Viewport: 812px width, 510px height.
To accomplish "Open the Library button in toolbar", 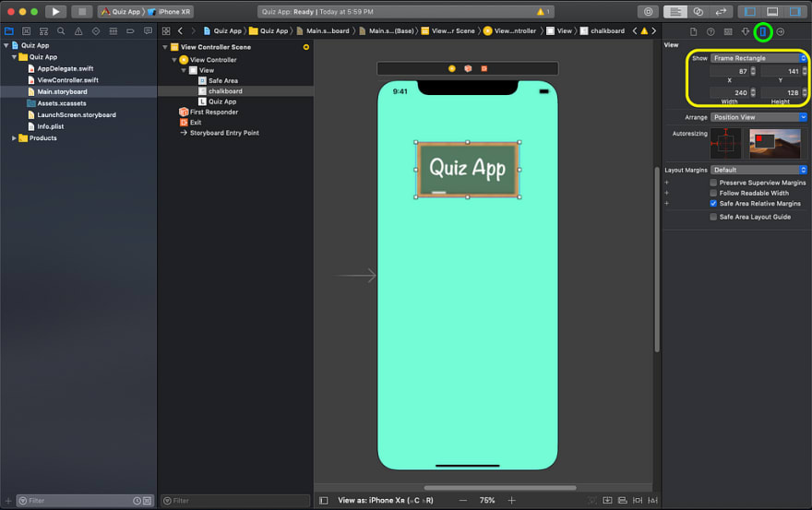I will click(648, 11).
